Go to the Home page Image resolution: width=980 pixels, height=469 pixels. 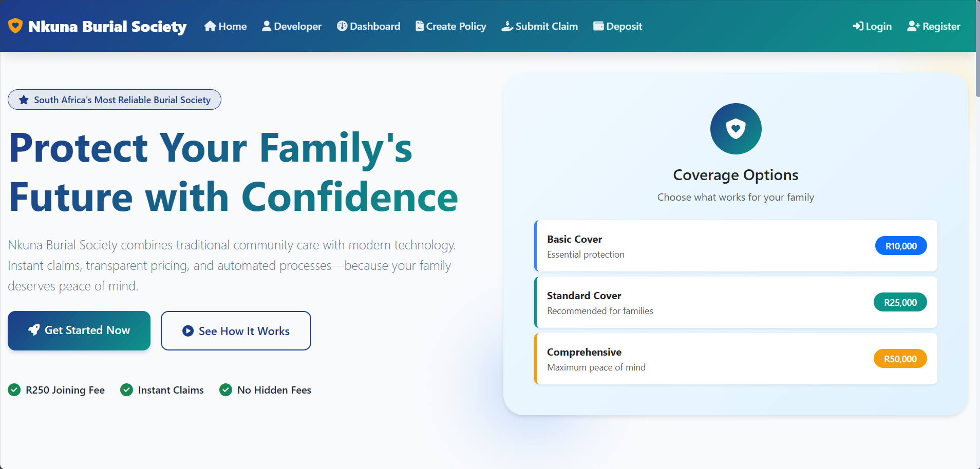coord(225,26)
